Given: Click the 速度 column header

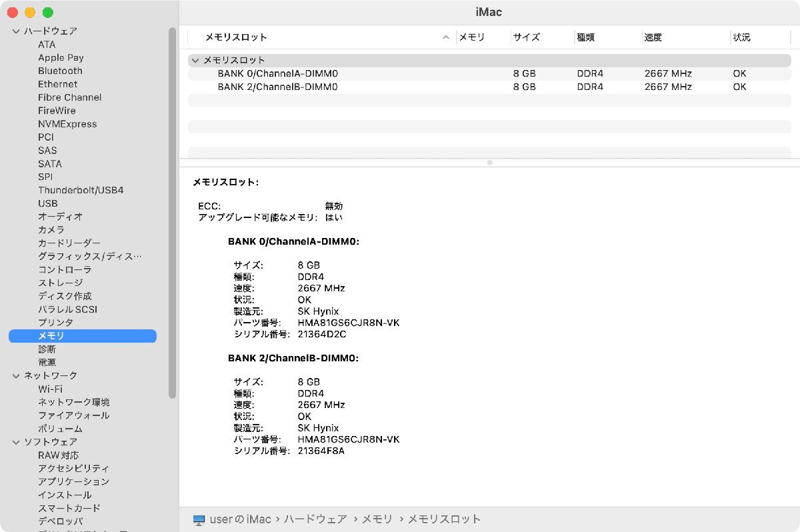Looking at the screenshot, I should 653,37.
